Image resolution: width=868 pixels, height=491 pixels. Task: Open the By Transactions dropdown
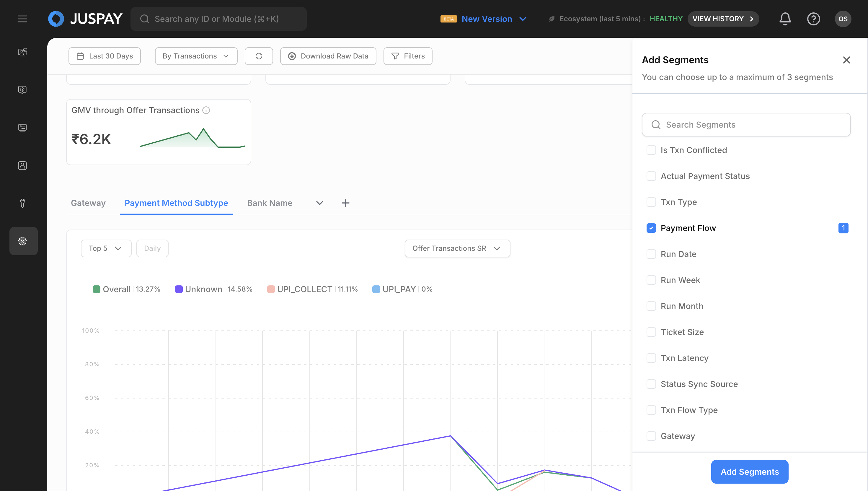196,56
